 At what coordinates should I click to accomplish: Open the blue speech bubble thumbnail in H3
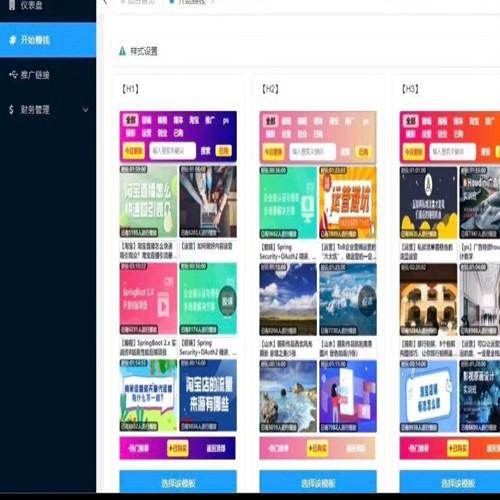428,396
